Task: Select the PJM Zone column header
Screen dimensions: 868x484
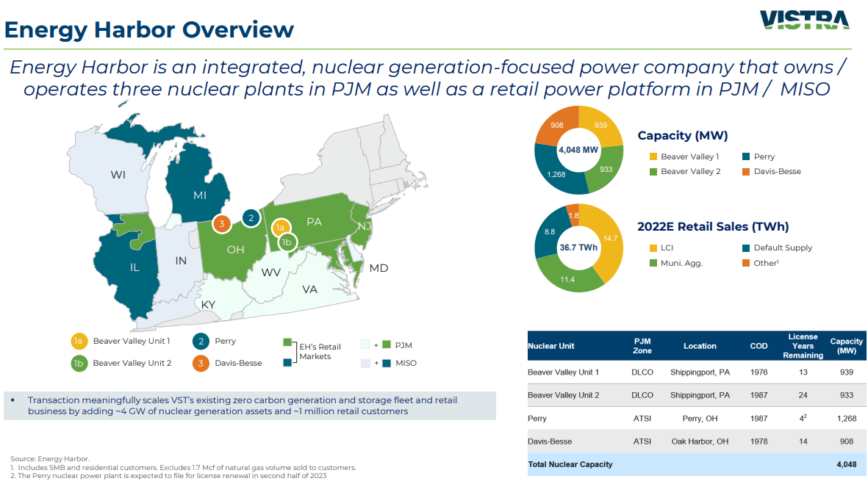Action: [642, 345]
